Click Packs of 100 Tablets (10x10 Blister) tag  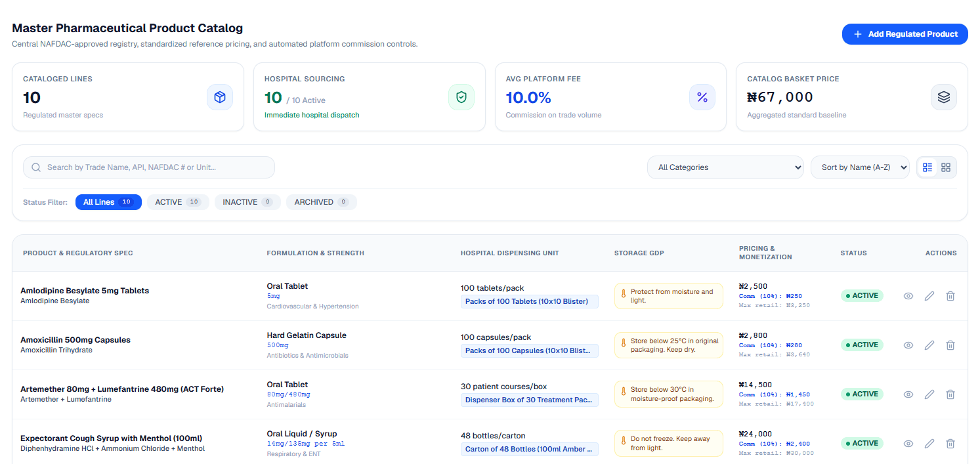point(530,302)
